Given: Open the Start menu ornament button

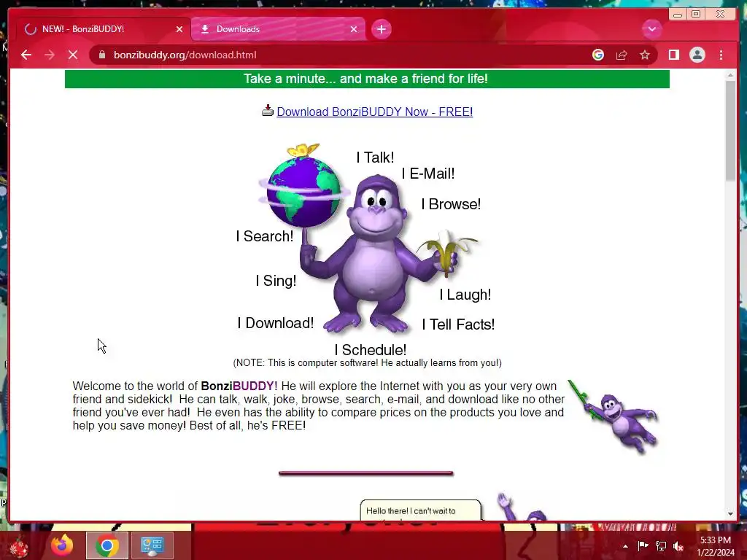Looking at the screenshot, I should pos(18,546).
